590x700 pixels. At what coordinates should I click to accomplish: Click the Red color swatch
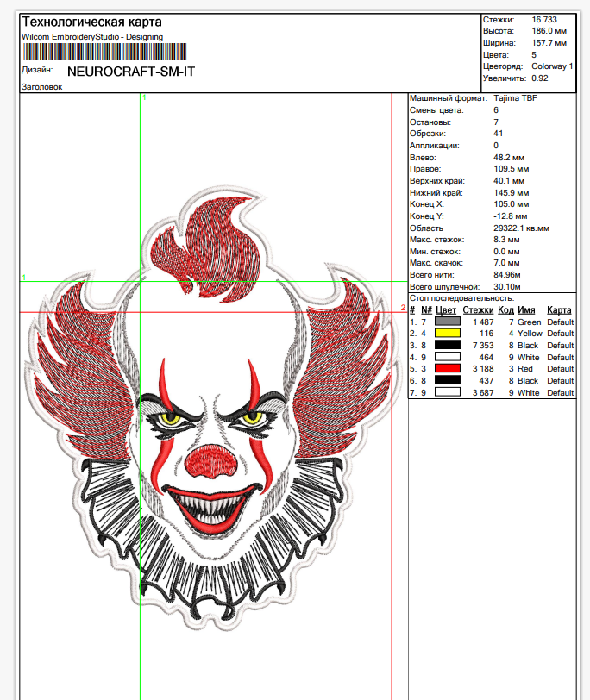448,368
